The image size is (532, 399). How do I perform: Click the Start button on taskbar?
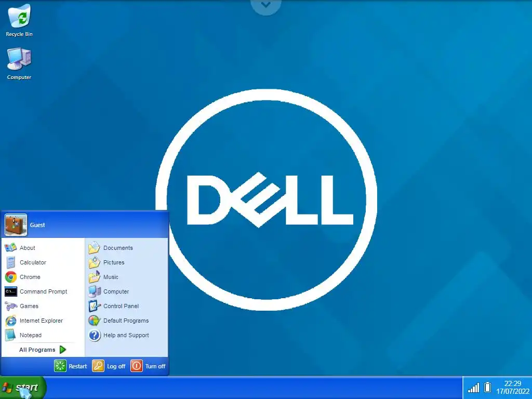point(23,388)
